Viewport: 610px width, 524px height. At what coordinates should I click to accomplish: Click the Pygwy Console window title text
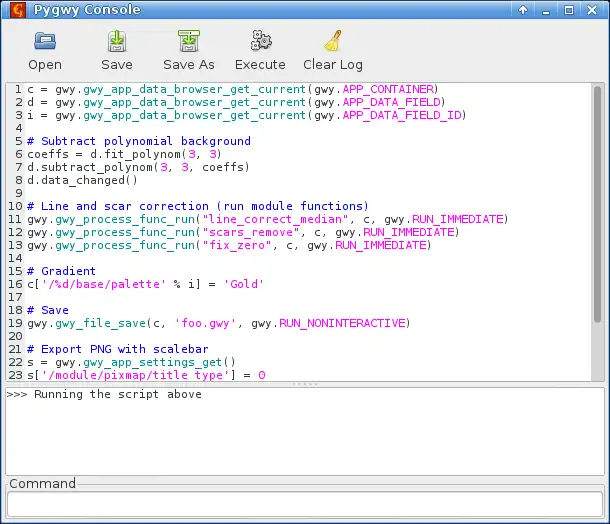(x=87, y=10)
